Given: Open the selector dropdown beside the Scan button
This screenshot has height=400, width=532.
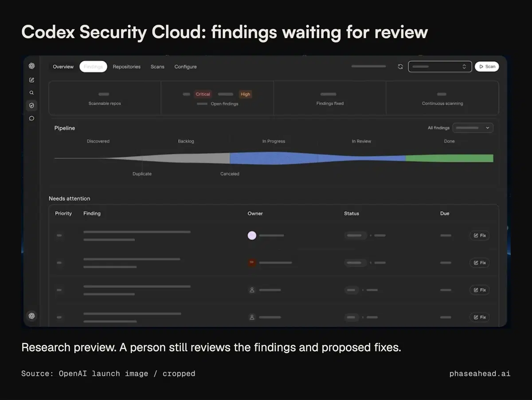Looking at the screenshot, I should (x=440, y=67).
